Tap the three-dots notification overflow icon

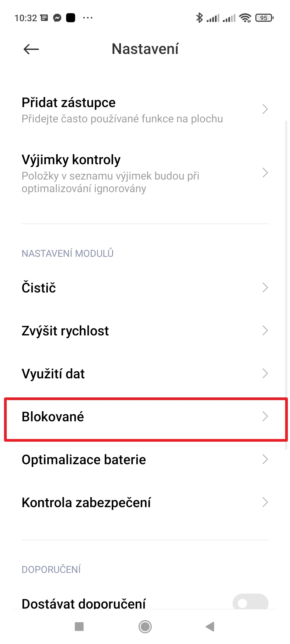click(88, 18)
